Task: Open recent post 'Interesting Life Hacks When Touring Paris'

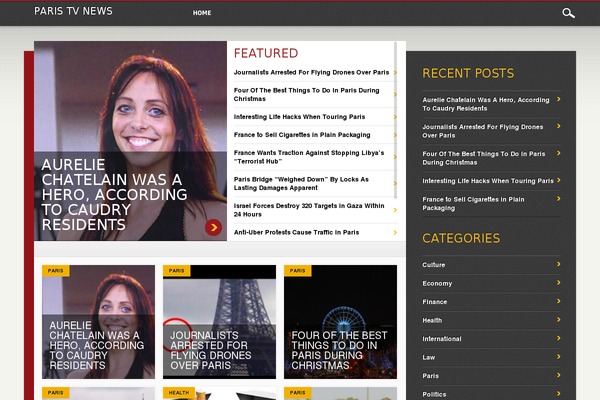Action: click(488, 181)
